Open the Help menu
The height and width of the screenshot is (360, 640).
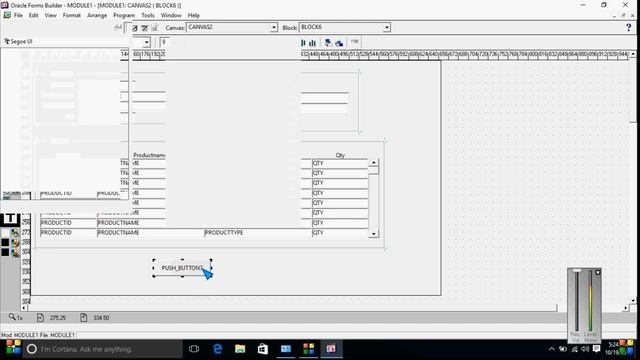pos(194,16)
